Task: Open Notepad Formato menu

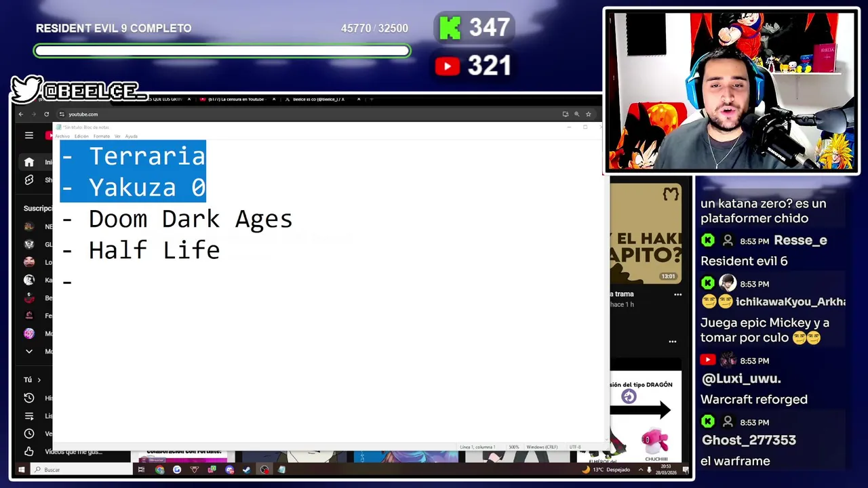Action: [102, 136]
